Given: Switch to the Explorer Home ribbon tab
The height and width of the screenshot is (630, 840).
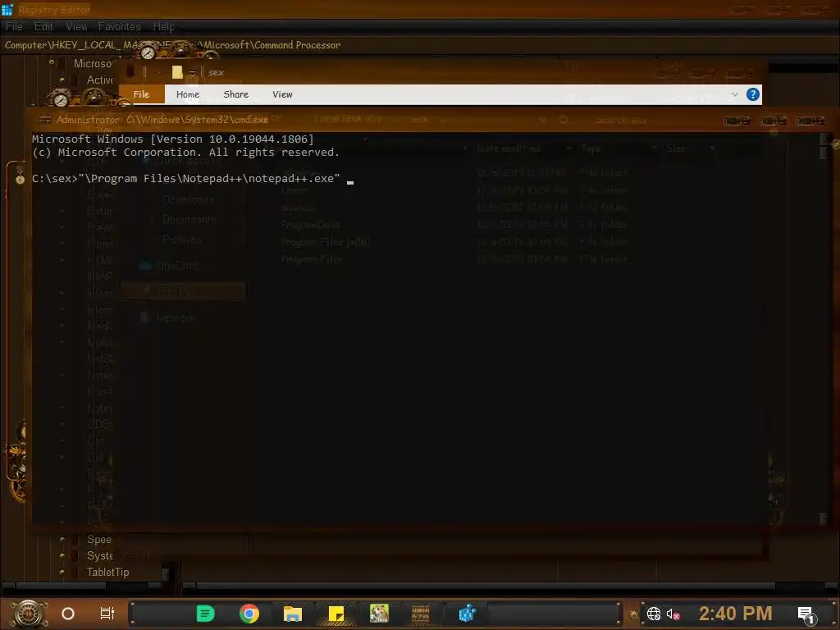Looking at the screenshot, I should click(188, 94).
